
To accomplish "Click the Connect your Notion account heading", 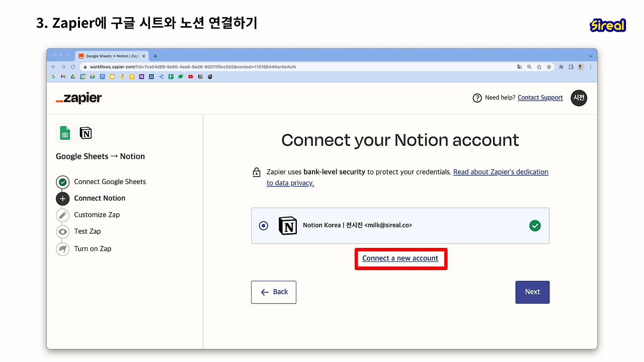I will [x=400, y=140].
